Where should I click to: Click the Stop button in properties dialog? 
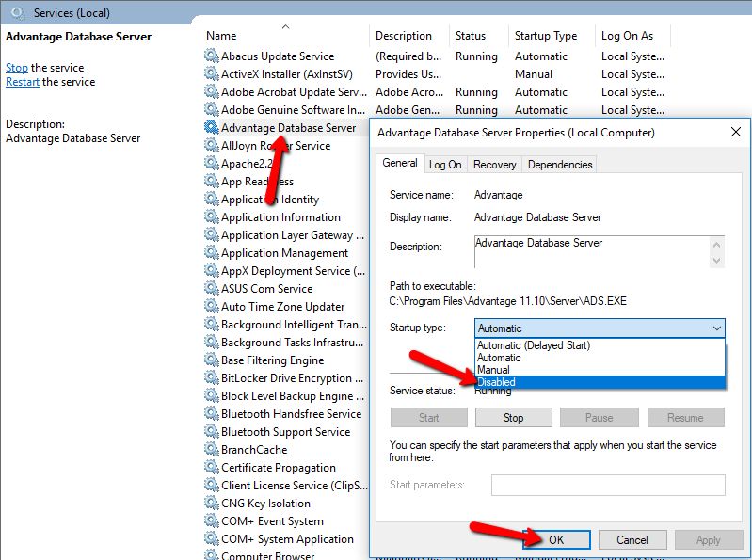pos(514,418)
